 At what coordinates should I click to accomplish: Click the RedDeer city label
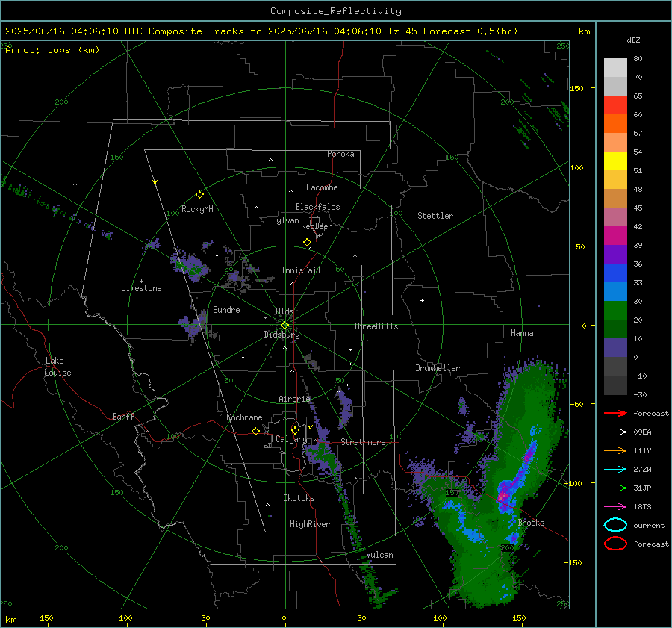coord(317,226)
